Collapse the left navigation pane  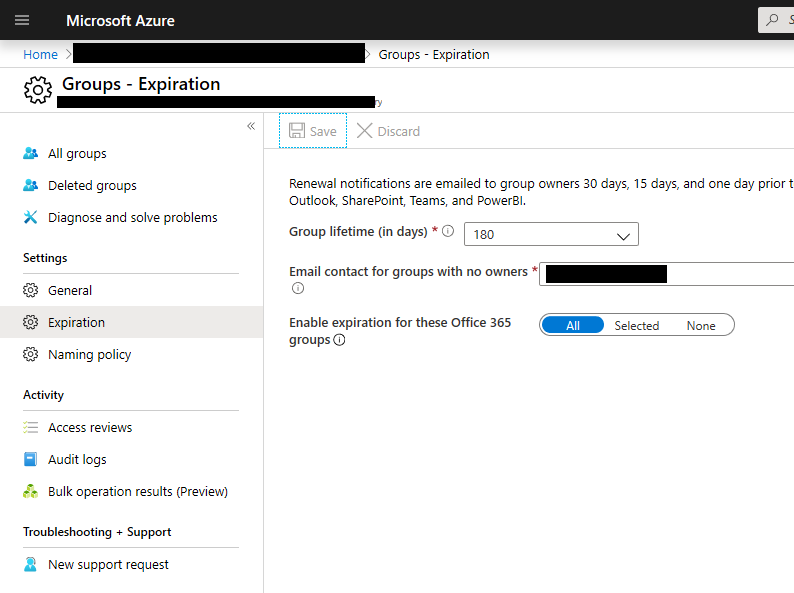(x=251, y=126)
